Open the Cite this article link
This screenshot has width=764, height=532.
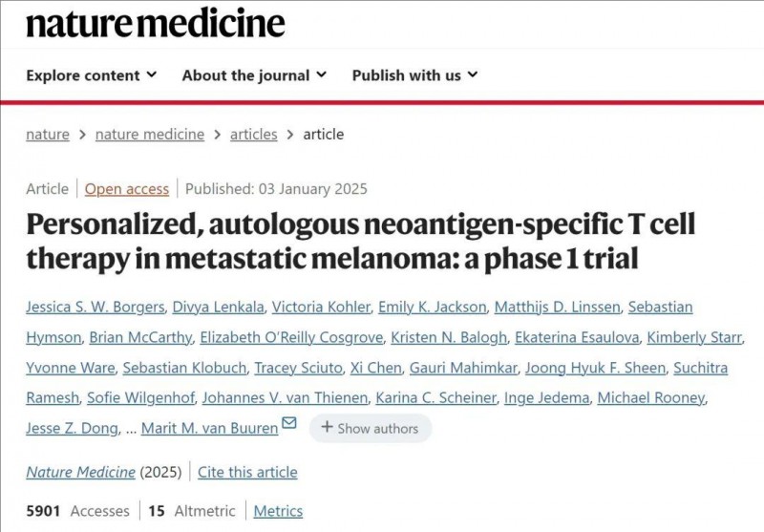click(x=247, y=472)
